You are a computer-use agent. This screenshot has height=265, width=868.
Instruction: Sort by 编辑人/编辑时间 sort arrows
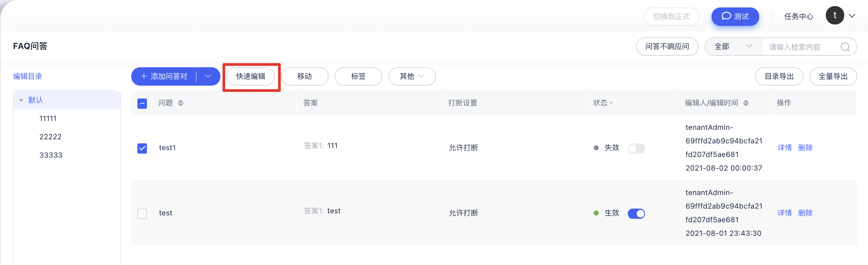(746, 103)
